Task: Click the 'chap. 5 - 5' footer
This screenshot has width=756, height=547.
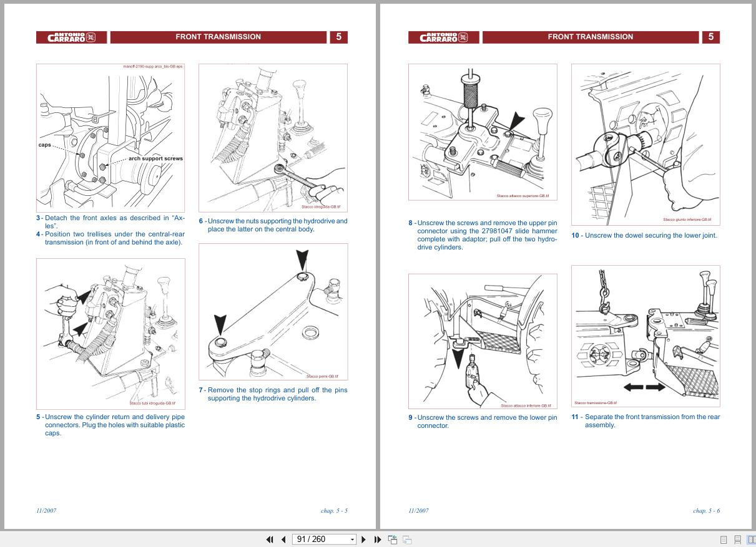Action: pos(334,510)
